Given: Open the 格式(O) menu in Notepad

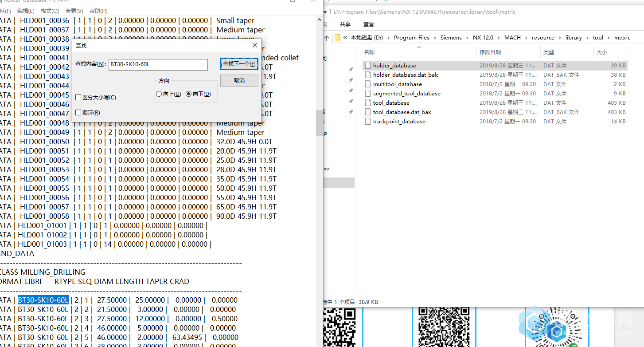Looking at the screenshot, I should point(50,11).
